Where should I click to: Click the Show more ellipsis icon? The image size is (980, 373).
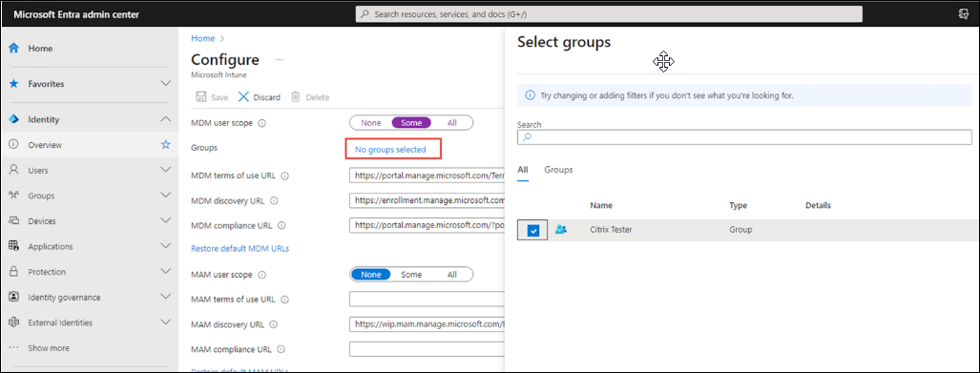tap(13, 348)
